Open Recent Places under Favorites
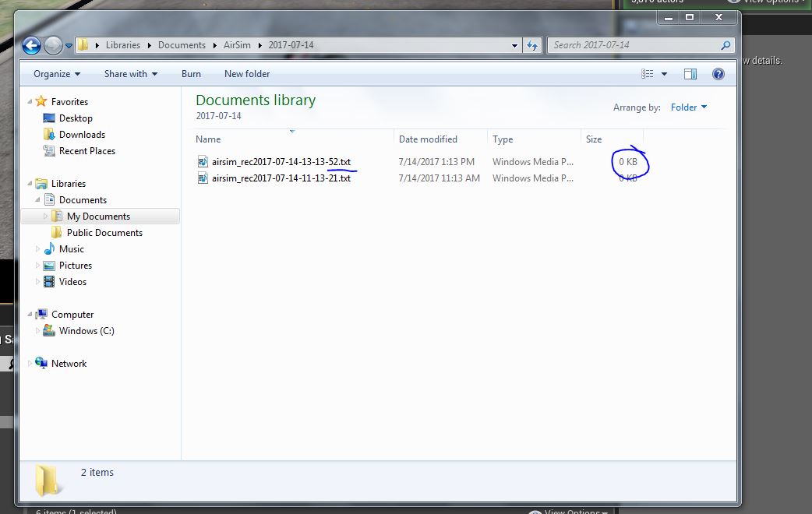The image size is (812, 514). [87, 151]
